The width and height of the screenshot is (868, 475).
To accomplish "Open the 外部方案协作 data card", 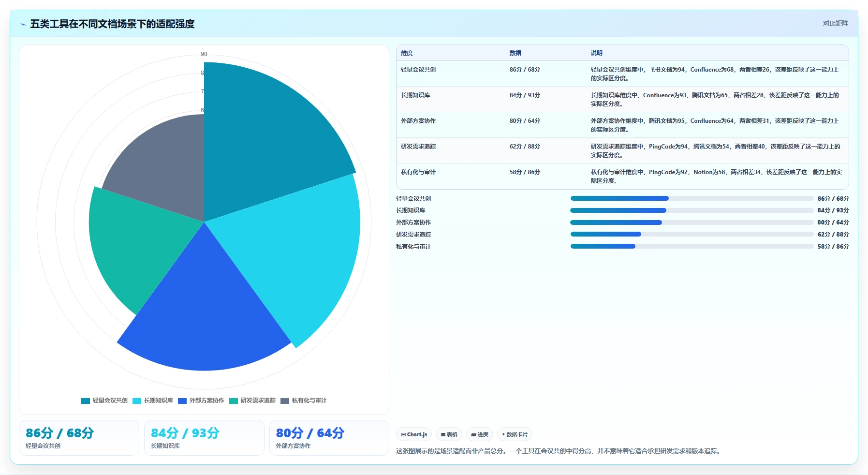I will [x=329, y=438].
